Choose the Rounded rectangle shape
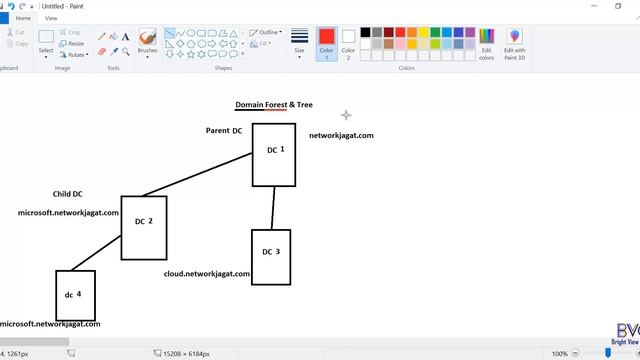The width and height of the screenshot is (640, 360). pos(212,33)
